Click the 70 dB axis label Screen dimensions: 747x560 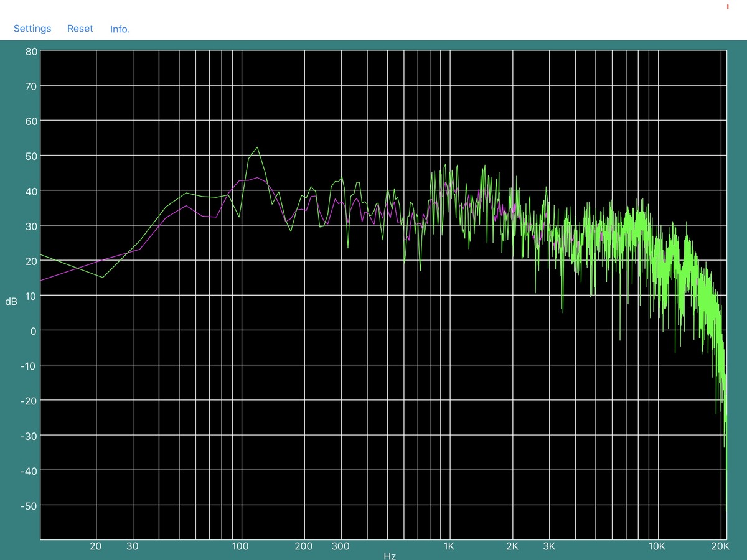(31, 86)
